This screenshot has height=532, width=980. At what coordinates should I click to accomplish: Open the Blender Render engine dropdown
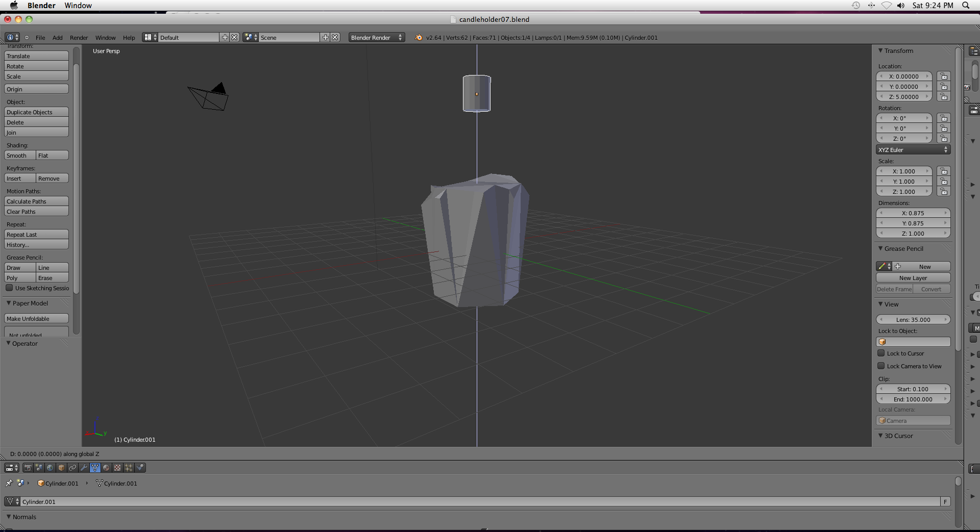point(377,37)
